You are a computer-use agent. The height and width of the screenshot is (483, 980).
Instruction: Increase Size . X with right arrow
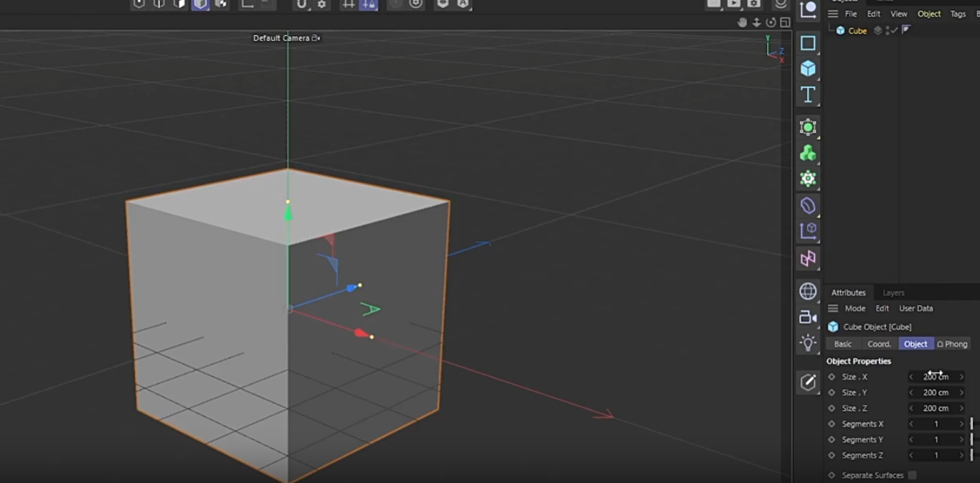[x=961, y=377]
